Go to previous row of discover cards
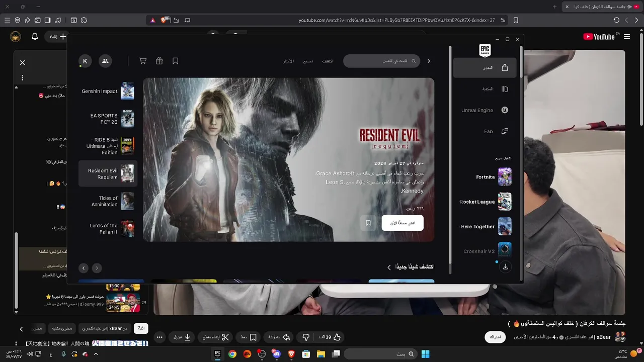This screenshot has height=362, width=644. point(97,268)
